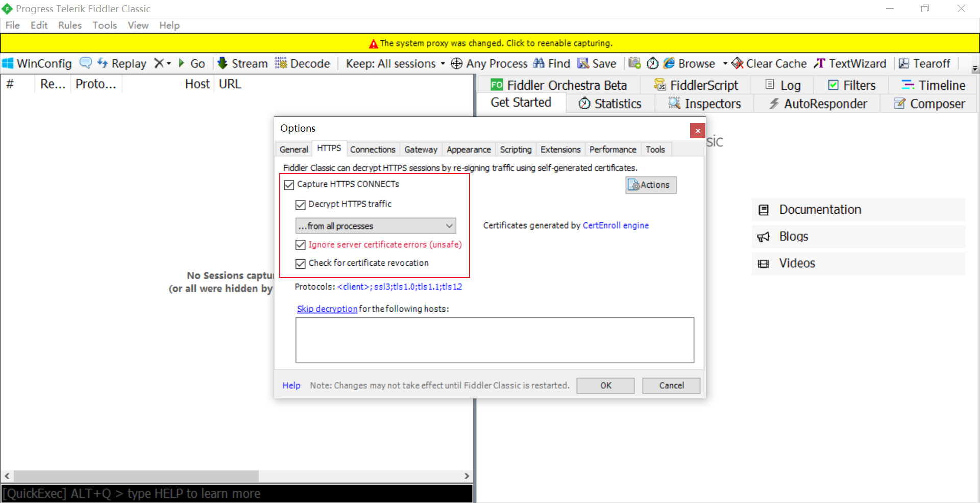The height and width of the screenshot is (503, 980).
Task: Toggle Decrypt HTTPS traffic checkbox
Action: pos(300,205)
